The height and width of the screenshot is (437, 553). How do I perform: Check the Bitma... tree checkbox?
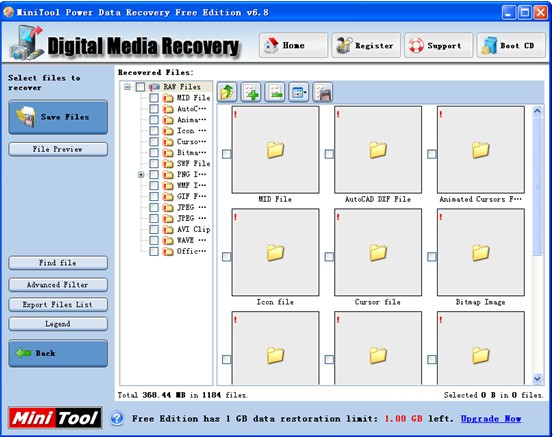[x=154, y=152]
